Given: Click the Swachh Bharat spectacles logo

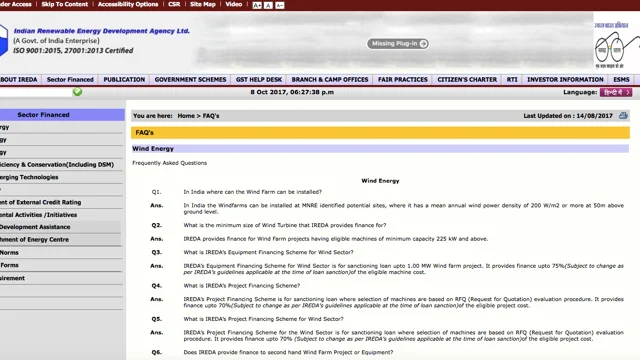Looking at the screenshot, I should click(x=616, y=46).
